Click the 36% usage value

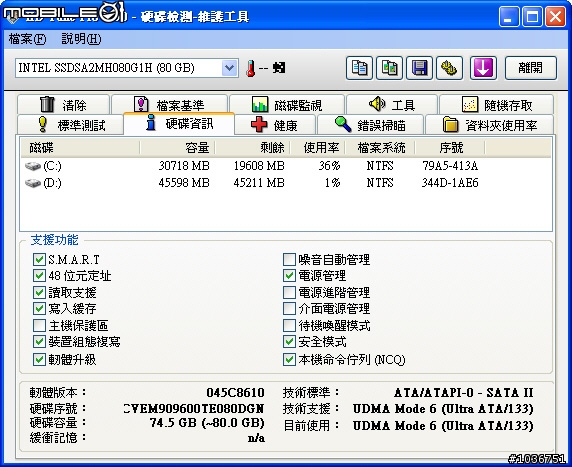coord(329,166)
